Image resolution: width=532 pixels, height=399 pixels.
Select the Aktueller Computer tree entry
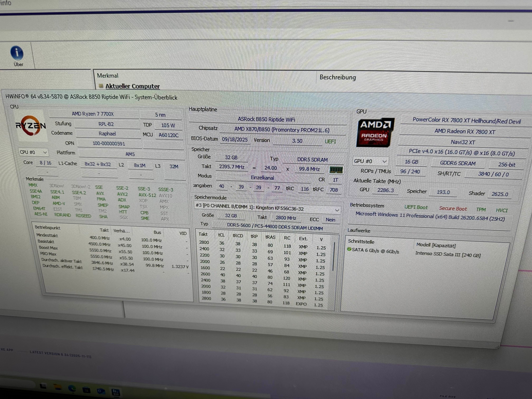click(132, 86)
